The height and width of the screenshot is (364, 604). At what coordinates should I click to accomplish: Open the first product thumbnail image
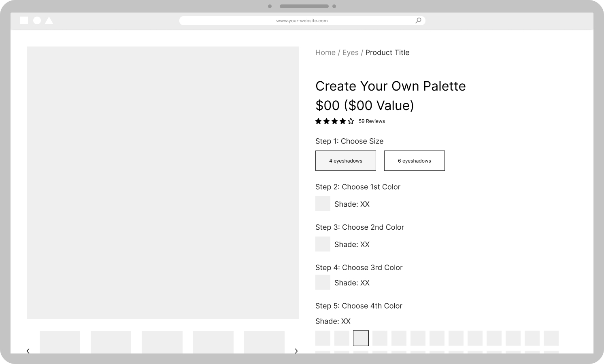coord(60,342)
